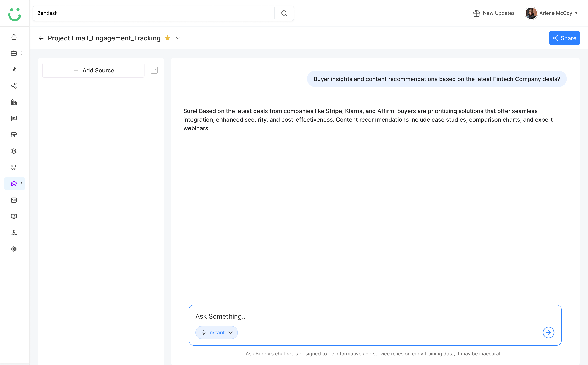Select the graduation cap icon in sidebar

tap(14, 184)
